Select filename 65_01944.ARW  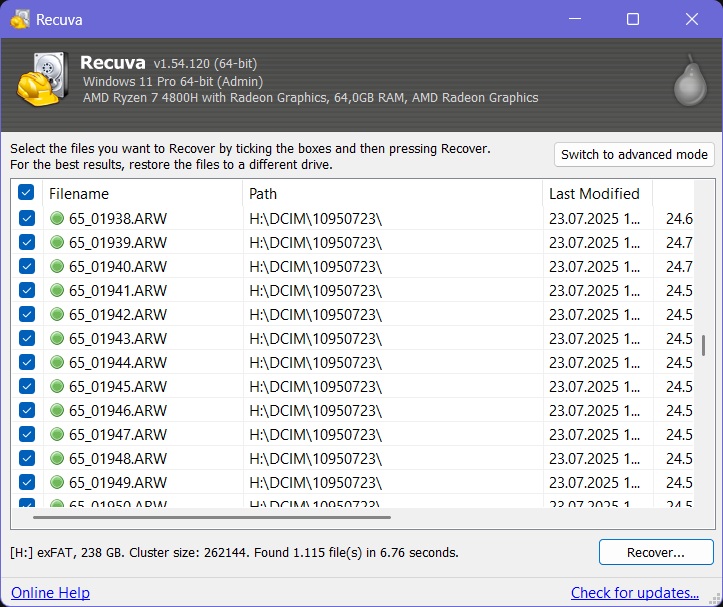(118, 362)
